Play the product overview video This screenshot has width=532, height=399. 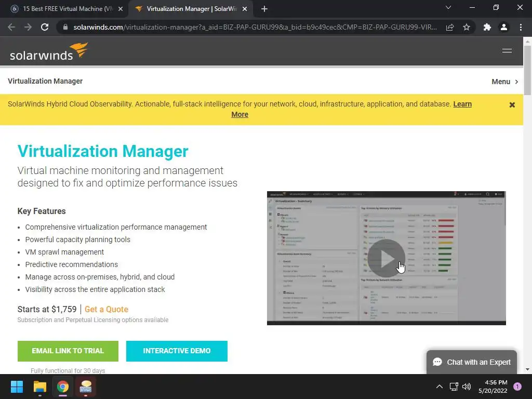386,259
